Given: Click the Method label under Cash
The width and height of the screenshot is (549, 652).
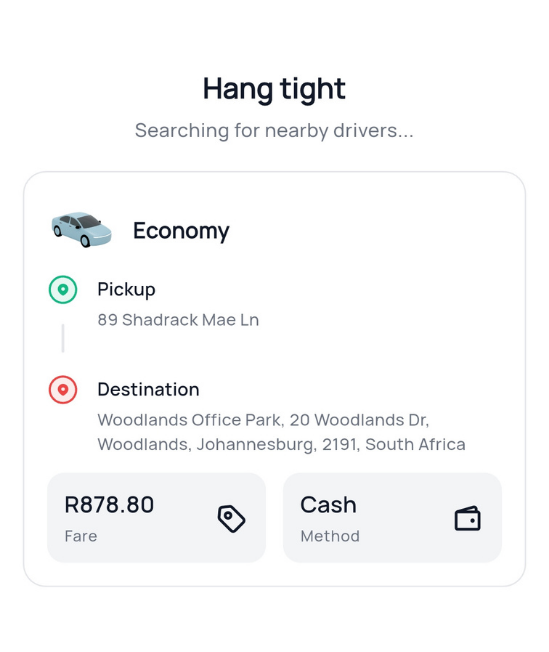Looking at the screenshot, I should pyautogui.click(x=330, y=536).
